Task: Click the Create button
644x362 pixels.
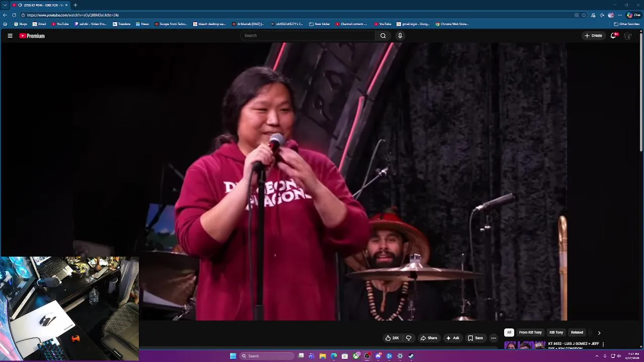Action: [x=593, y=36]
